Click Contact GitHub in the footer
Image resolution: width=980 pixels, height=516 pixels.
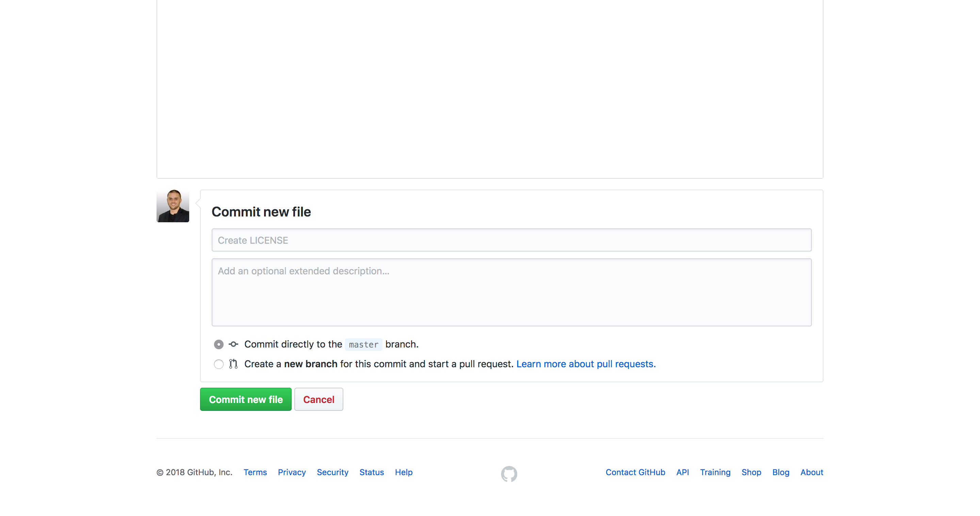pos(635,472)
